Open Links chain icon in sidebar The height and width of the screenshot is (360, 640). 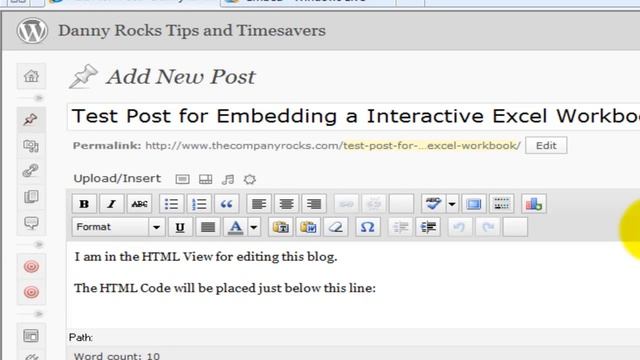[x=31, y=171]
